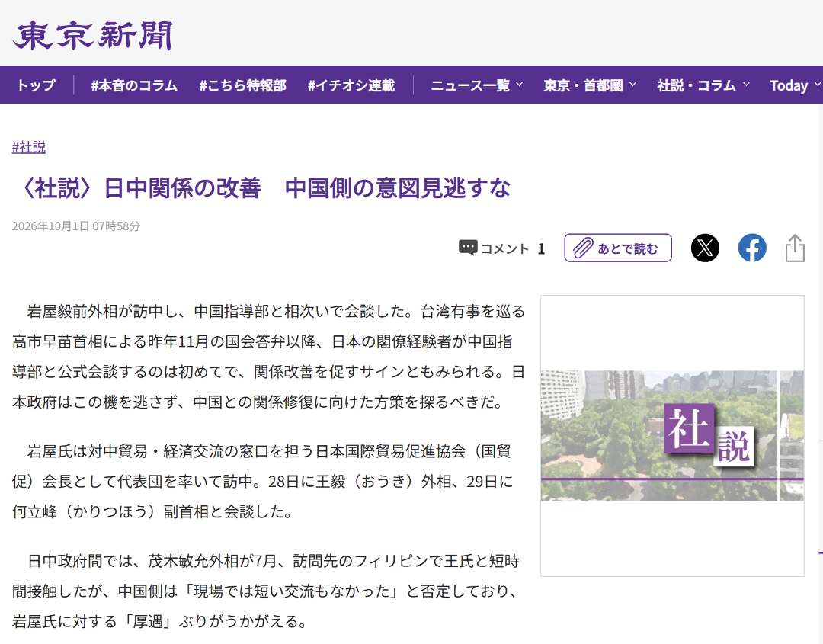Screen dimensions: 823x644
Task: Expand Today dropdown menu
Action: tap(795, 85)
